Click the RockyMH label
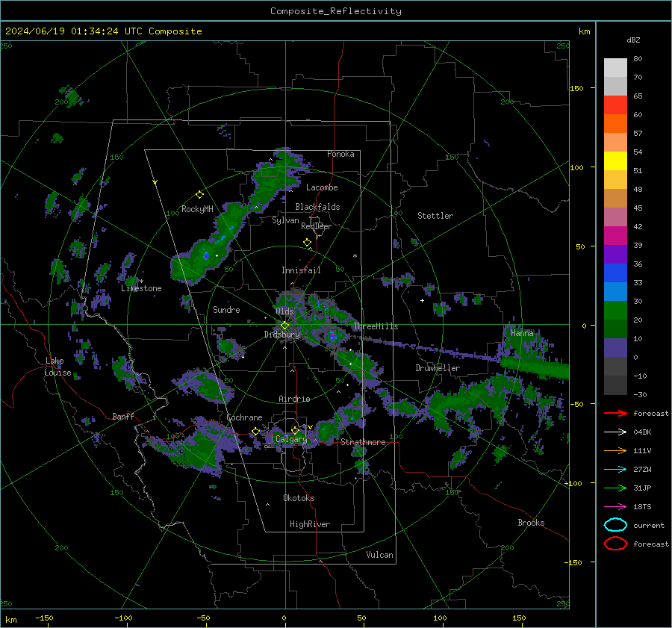 tap(197, 209)
